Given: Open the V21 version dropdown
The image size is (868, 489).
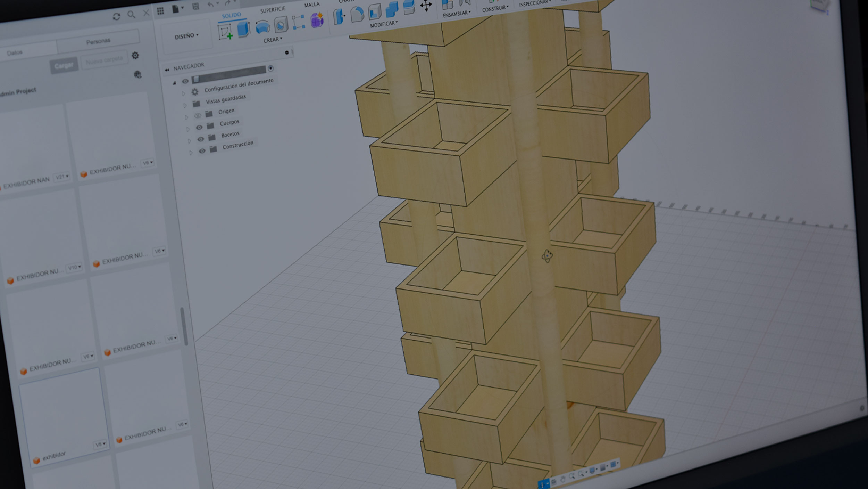Looking at the screenshot, I should tap(62, 177).
